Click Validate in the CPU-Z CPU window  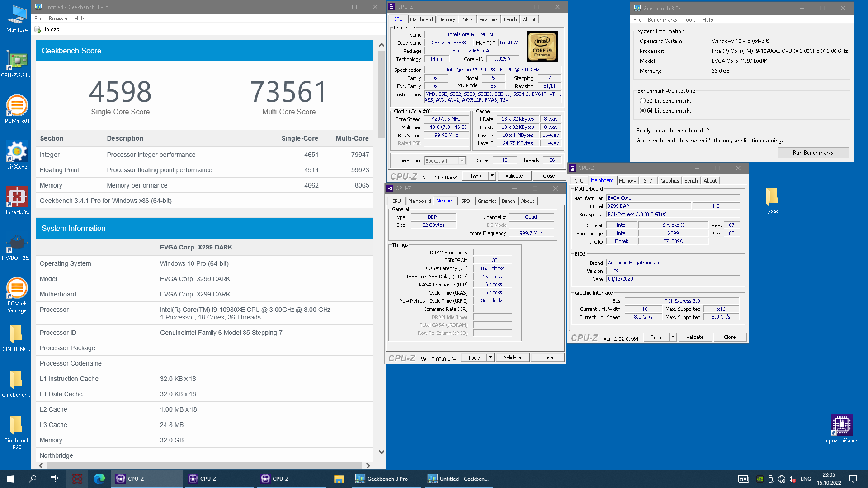(514, 176)
